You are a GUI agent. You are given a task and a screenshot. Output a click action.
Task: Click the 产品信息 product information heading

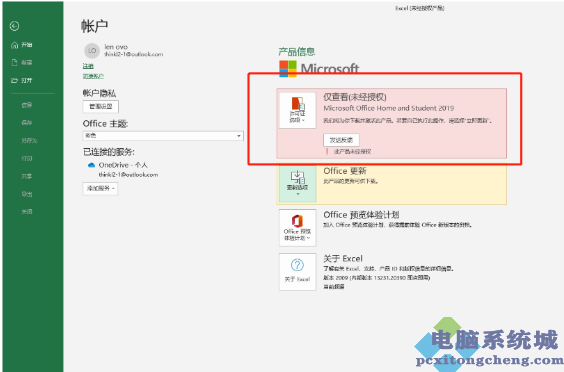tap(297, 52)
